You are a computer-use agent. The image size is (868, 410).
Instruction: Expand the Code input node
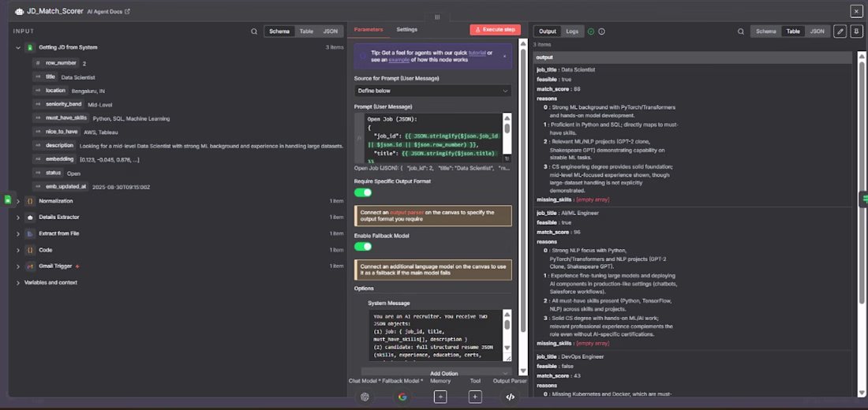click(x=17, y=250)
